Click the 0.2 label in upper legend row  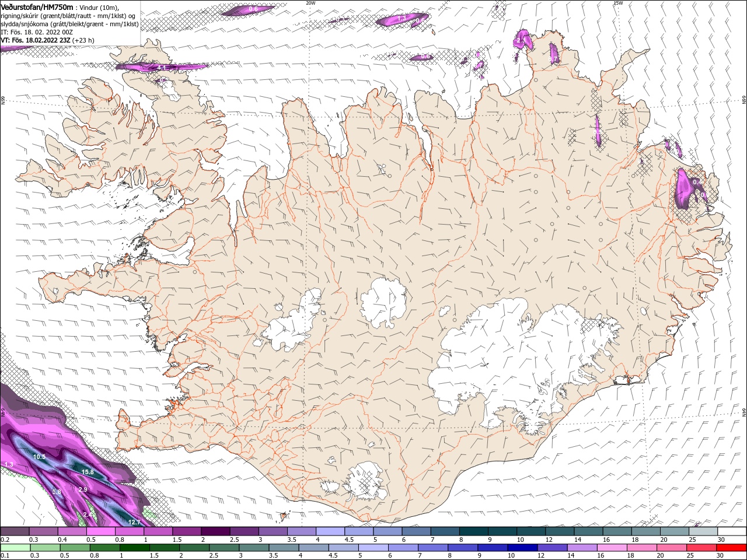point(5,540)
